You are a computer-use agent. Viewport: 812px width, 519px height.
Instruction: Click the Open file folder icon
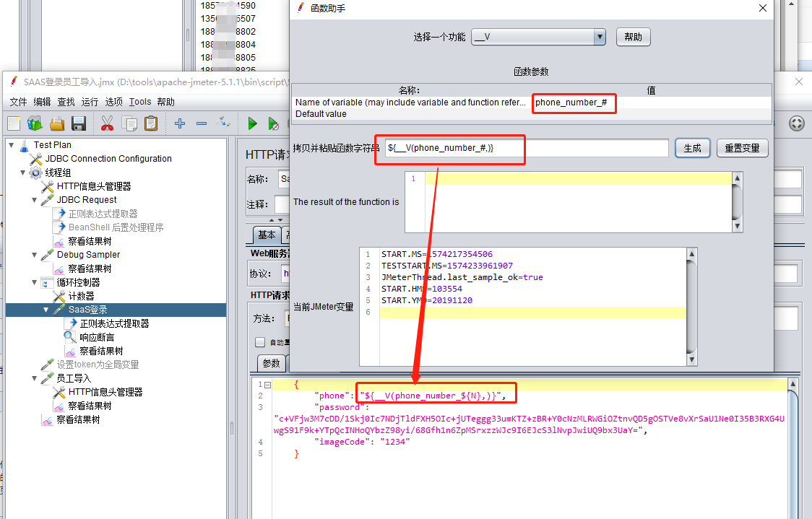tap(57, 123)
